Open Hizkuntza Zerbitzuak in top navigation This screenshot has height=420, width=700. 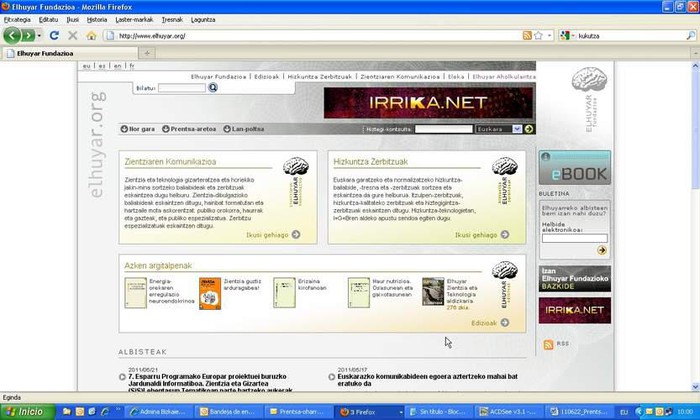click(x=320, y=77)
